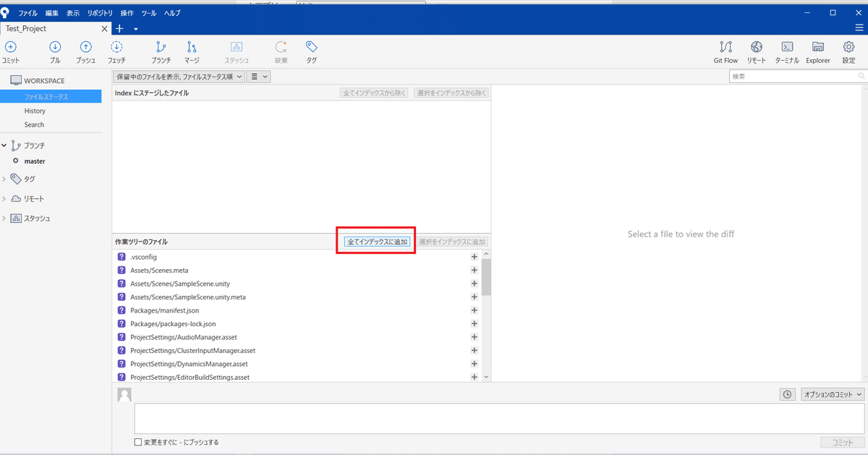
Task: Open the マージ (Merge) toolbar tool
Action: 192,47
